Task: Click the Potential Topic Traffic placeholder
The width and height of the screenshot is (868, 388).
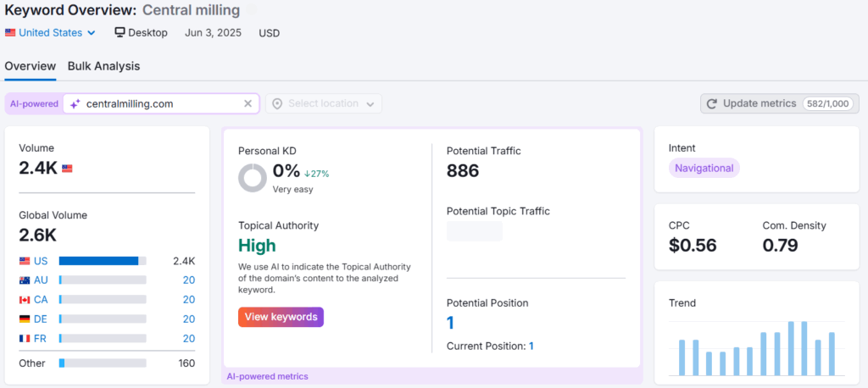Action: (x=475, y=230)
